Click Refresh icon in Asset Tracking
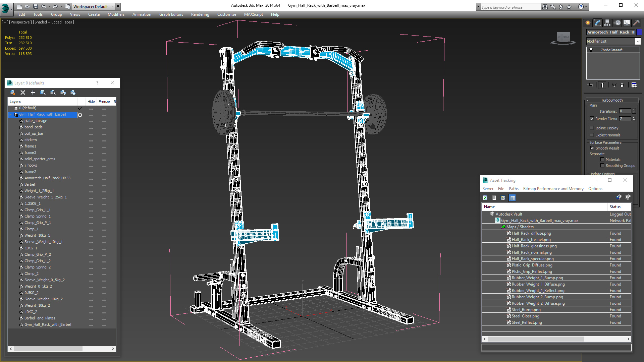 point(485,198)
